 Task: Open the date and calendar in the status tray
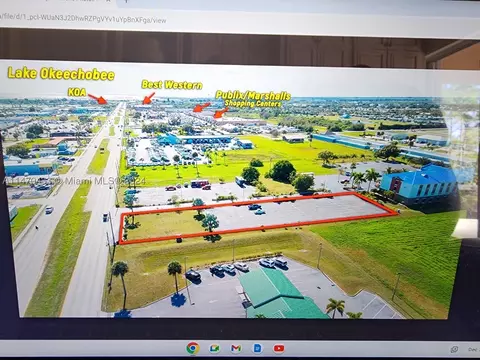pyautogui.click(x=473, y=350)
